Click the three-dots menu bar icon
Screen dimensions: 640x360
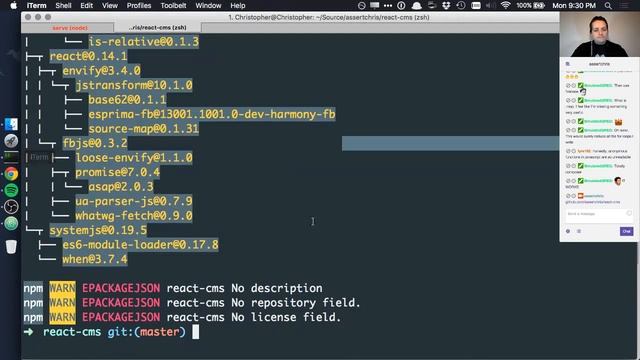click(388, 5)
